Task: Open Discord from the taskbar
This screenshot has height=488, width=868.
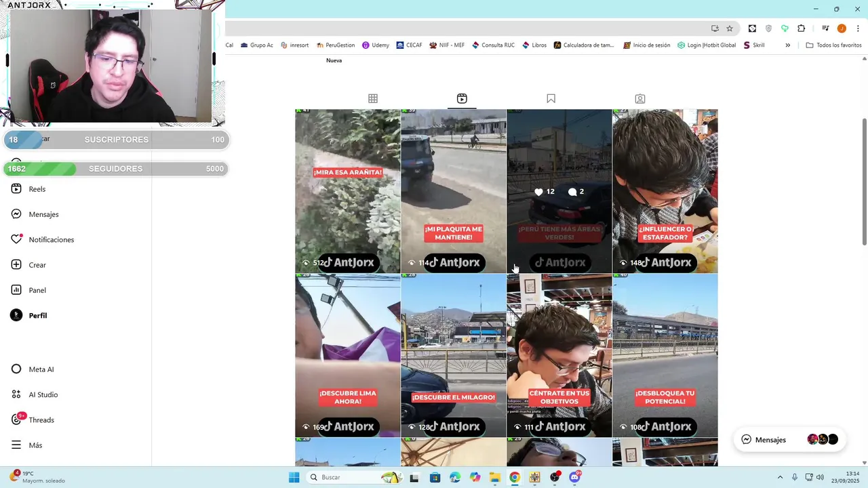Action: (x=575, y=477)
